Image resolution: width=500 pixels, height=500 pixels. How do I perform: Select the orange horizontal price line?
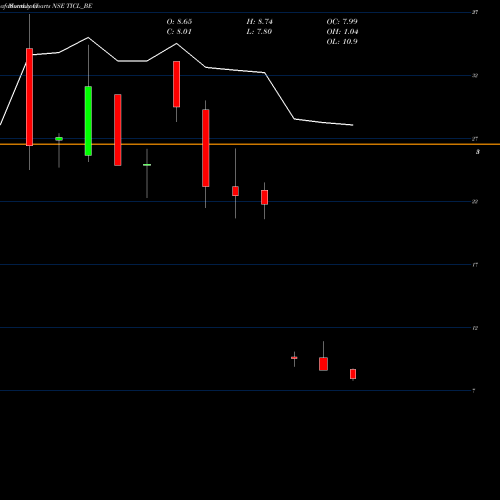tap(250, 144)
